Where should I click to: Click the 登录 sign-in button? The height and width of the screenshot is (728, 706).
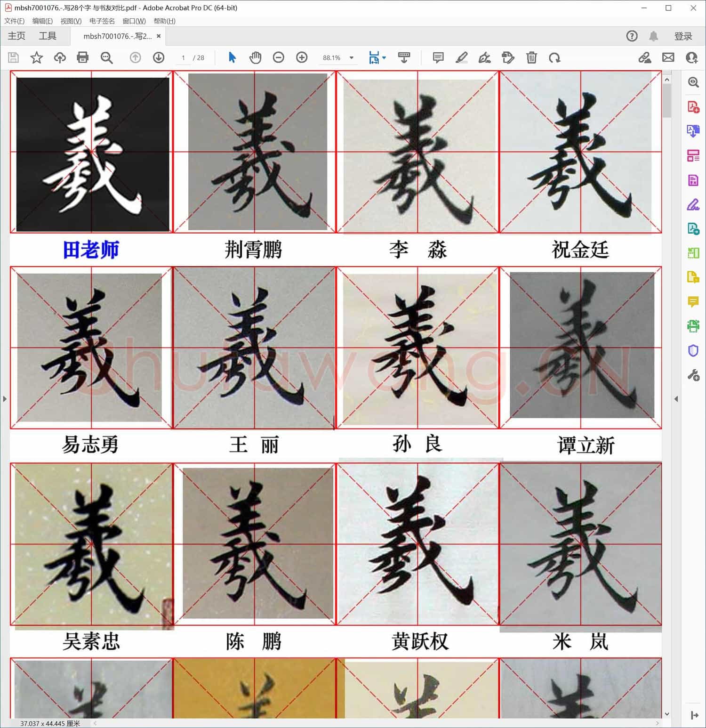pos(684,36)
